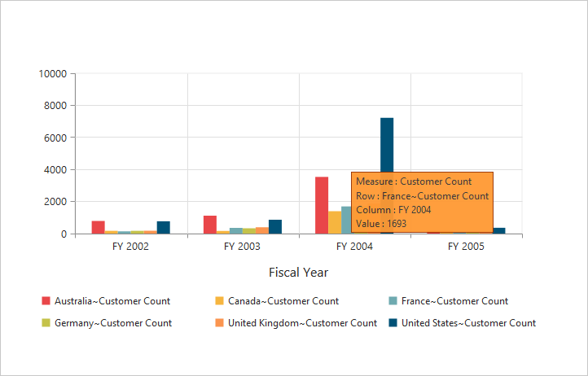Click the dark blue United States legend swatch

(393, 323)
